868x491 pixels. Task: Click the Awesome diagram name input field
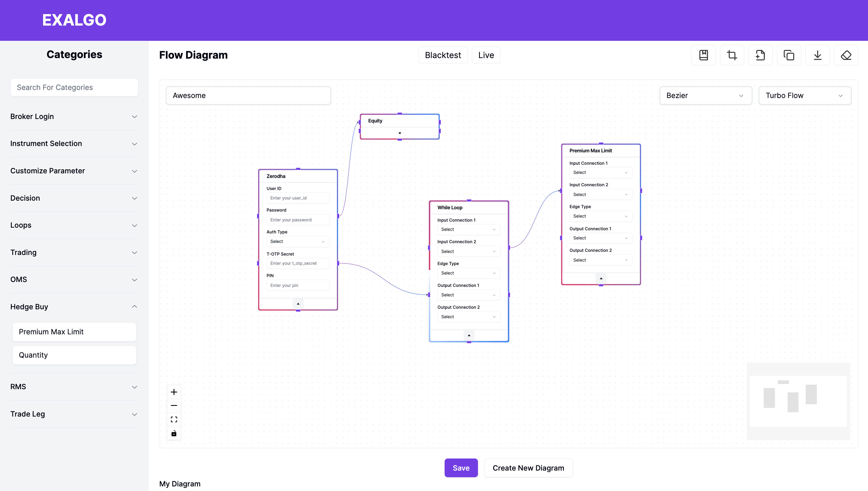(248, 95)
